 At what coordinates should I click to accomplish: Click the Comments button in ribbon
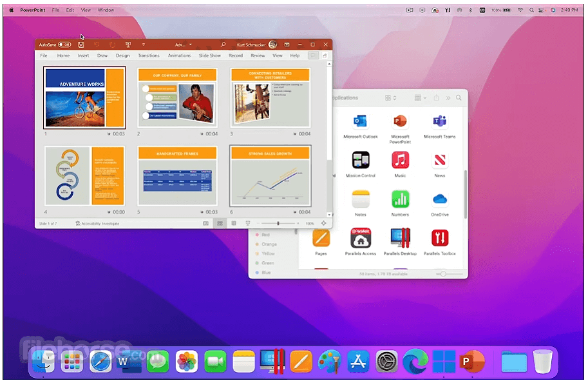pyautogui.click(x=313, y=55)
